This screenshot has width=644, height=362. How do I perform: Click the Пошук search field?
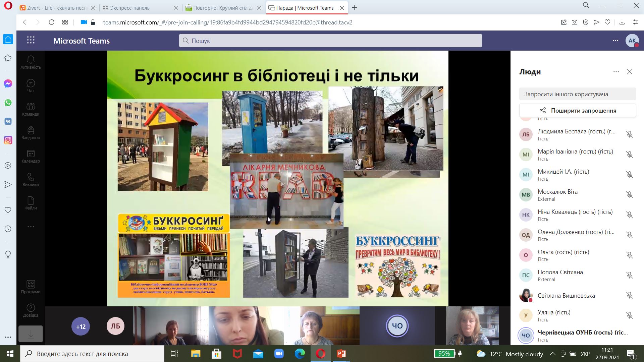[x=330, y=41]
